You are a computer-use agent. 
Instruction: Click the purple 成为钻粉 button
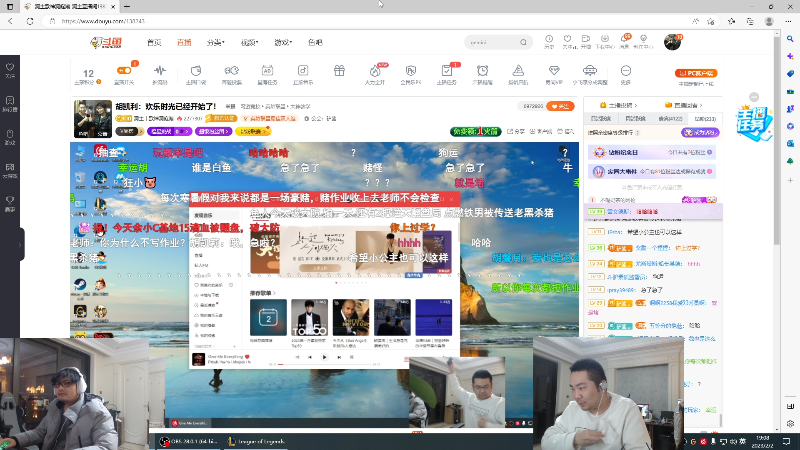click(700, 132)
